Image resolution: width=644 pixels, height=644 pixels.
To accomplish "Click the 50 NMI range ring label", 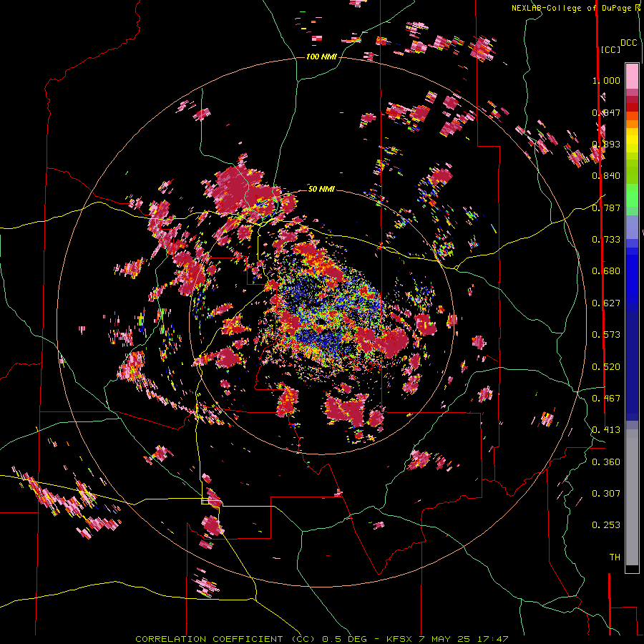I will coord(321,189).
